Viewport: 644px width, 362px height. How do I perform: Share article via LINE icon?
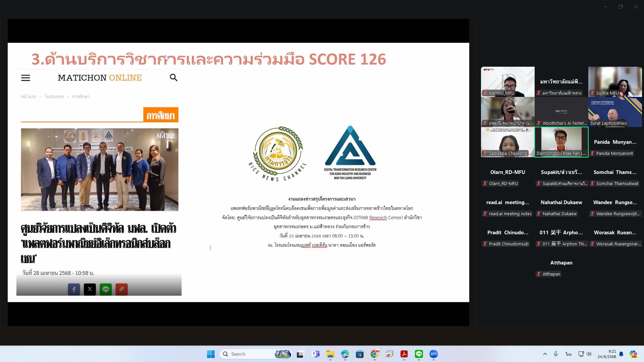click(106, 289)
